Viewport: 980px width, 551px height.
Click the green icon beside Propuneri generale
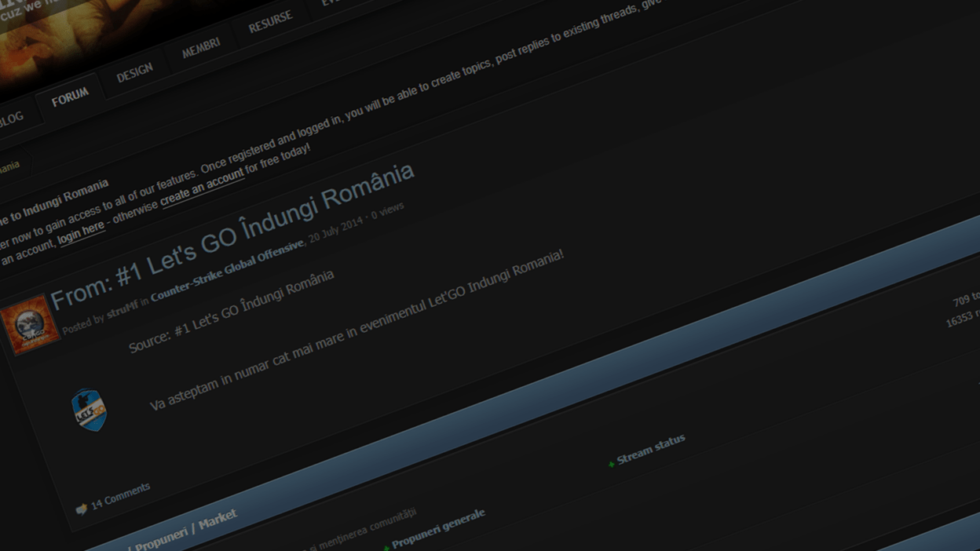[x=386, y=547]
